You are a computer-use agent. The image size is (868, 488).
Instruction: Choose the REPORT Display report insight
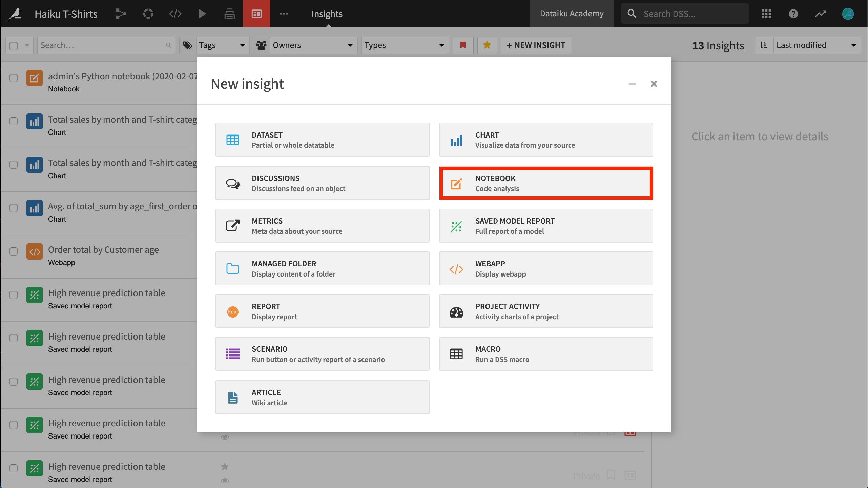[322, 311]
